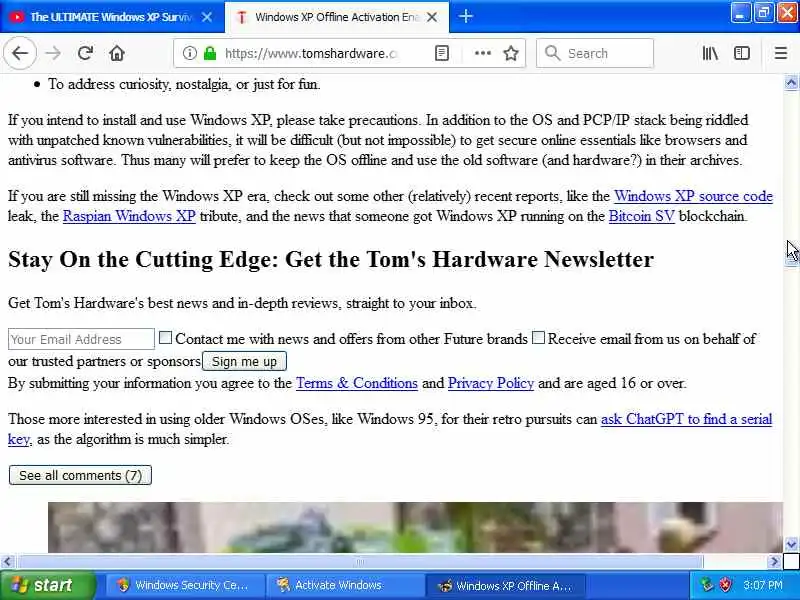This screenshot has height=600, width=800.
Task: Show site information icon in address bar
Action: [x=189, y=53]
